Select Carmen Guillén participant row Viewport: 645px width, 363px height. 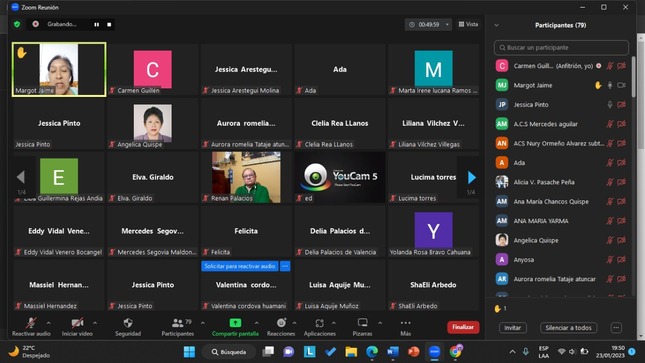pyautogui.click(x=561, y=66)
